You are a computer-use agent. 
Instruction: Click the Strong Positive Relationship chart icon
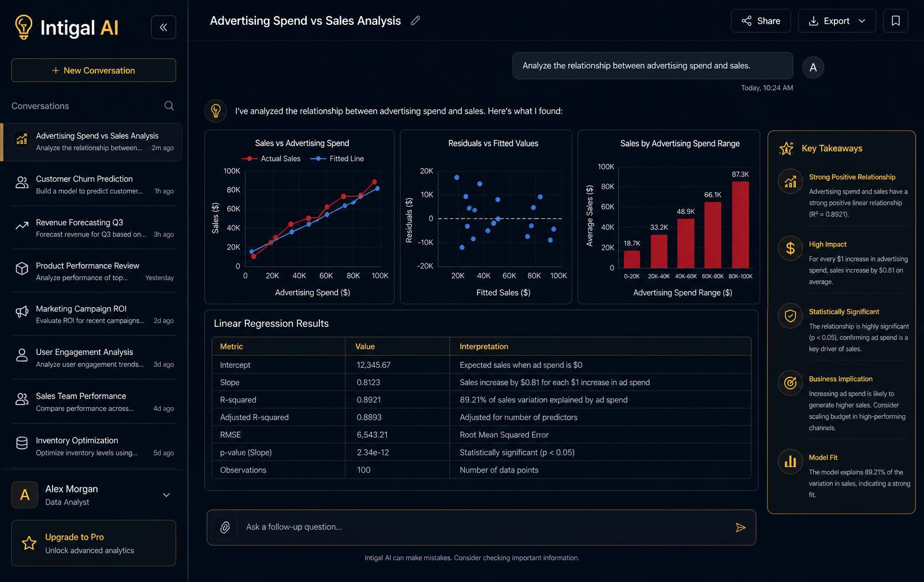point(790,181)
